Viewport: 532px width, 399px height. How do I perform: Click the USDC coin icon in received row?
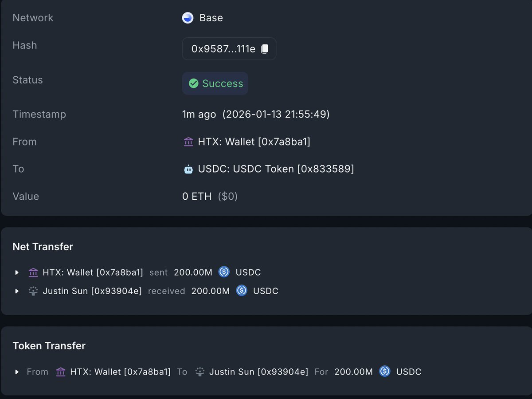pyautogui.click(x=242, y=291)
